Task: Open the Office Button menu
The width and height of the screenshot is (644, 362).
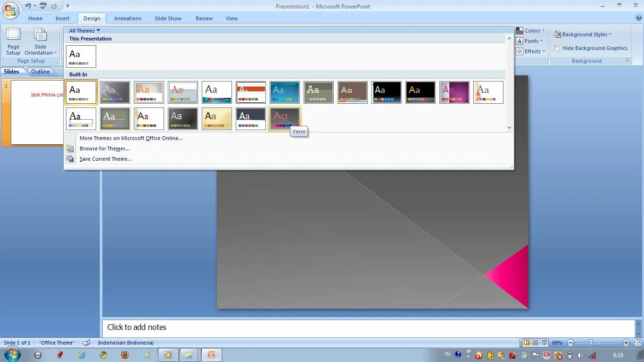Action: click(x=10, y=9)
